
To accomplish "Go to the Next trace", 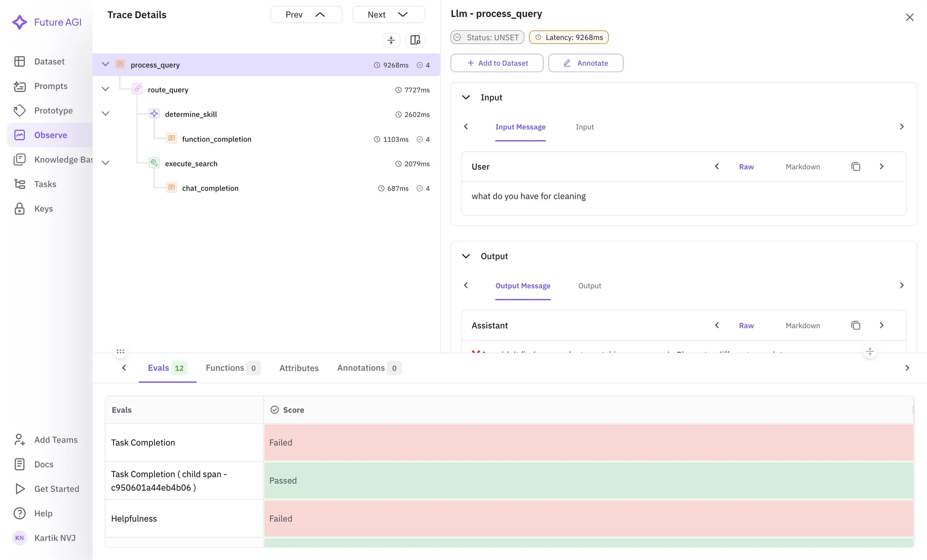I will (x=388, y=14).
